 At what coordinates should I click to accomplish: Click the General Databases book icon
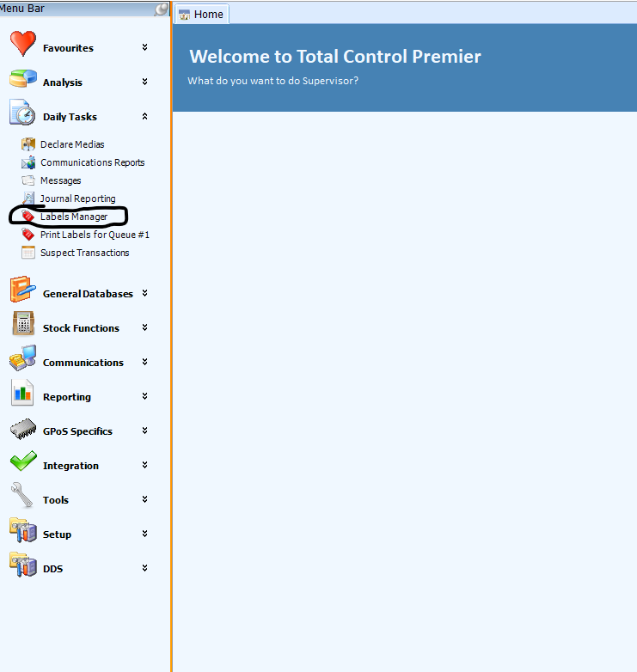click(x=22, y=290)
